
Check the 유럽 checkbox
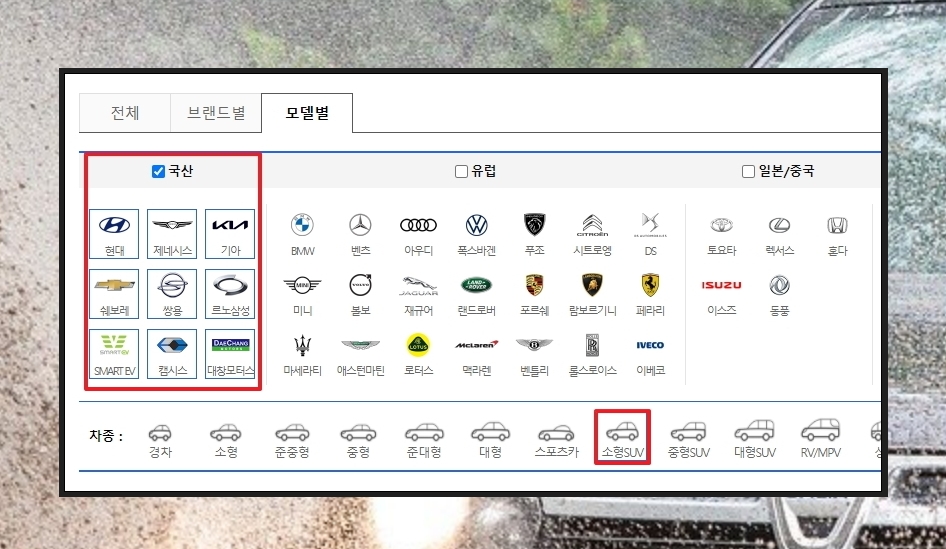461,171
